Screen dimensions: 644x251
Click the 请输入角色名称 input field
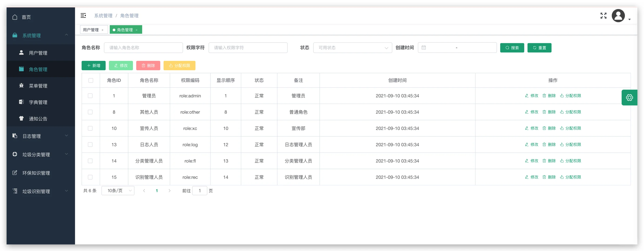[143, 47]
